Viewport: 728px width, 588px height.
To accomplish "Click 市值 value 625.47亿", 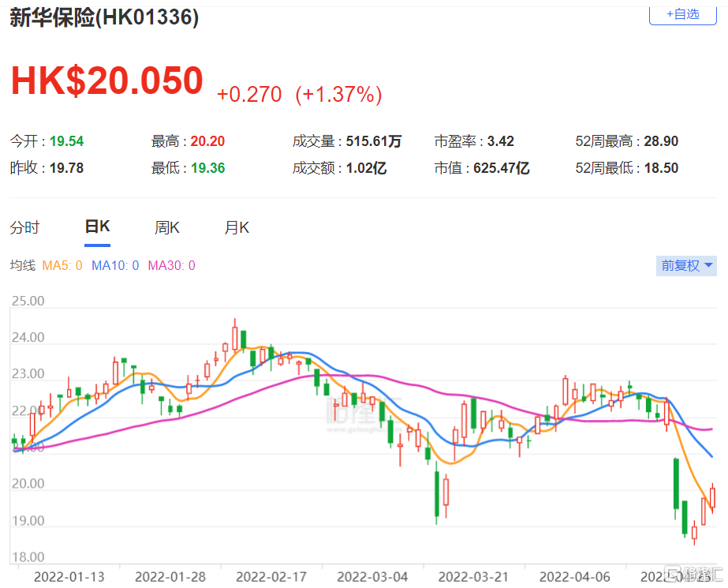I will click(x=502, y=168).
